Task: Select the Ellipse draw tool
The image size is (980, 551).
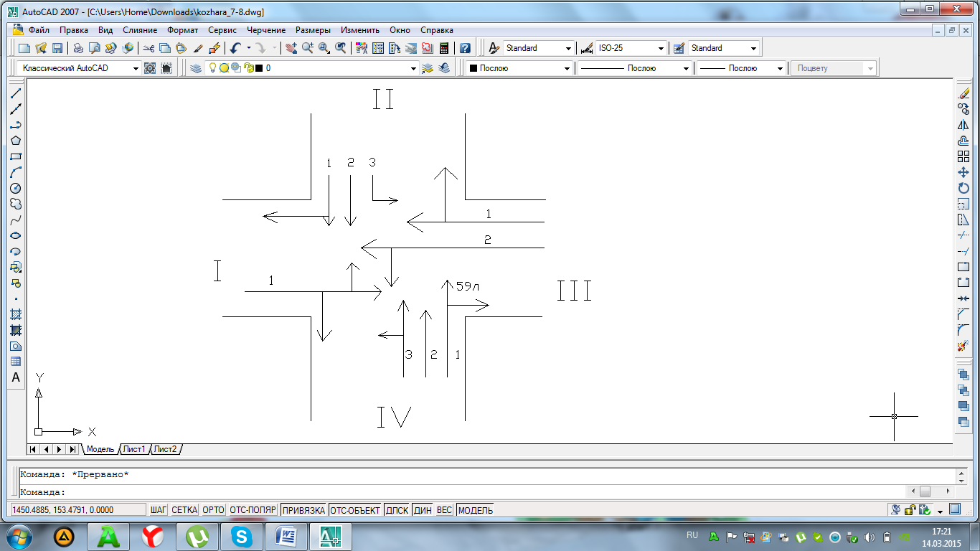Action: coord(16,235)
